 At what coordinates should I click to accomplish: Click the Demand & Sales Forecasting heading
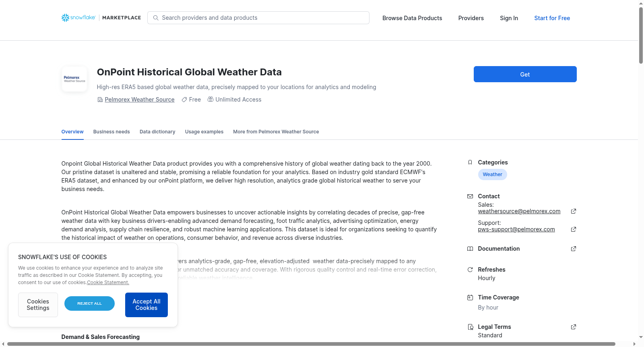click(101, 337)
